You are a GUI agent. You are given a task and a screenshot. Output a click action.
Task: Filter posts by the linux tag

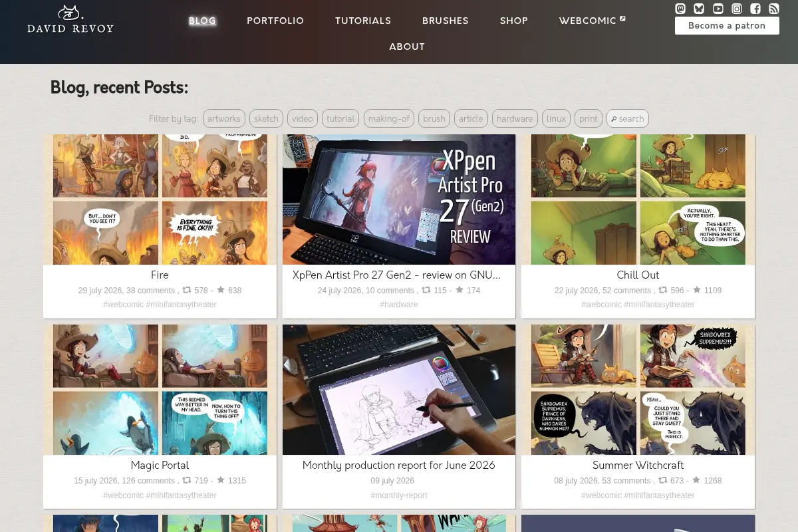556,118
